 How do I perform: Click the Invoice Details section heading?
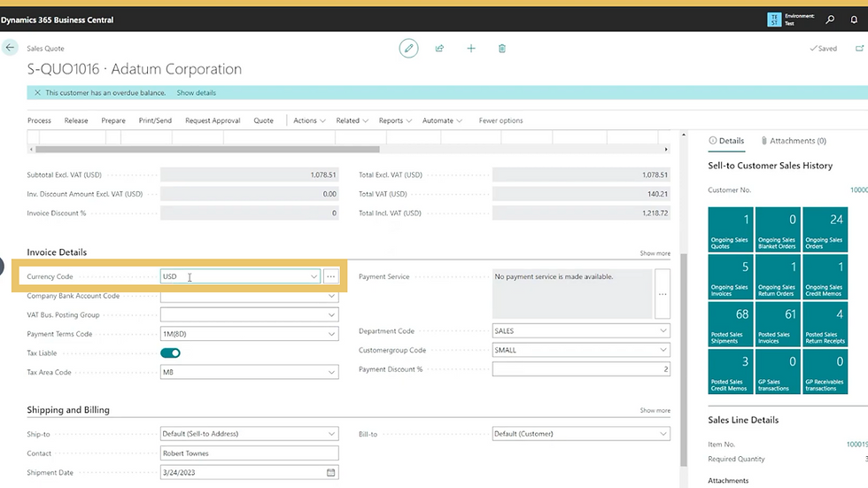coord(57,252)
